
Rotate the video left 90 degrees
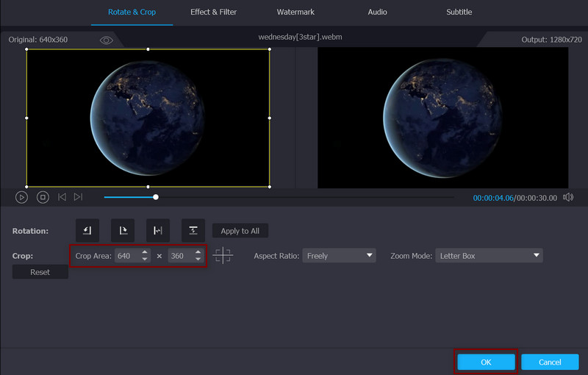(87, 230)
